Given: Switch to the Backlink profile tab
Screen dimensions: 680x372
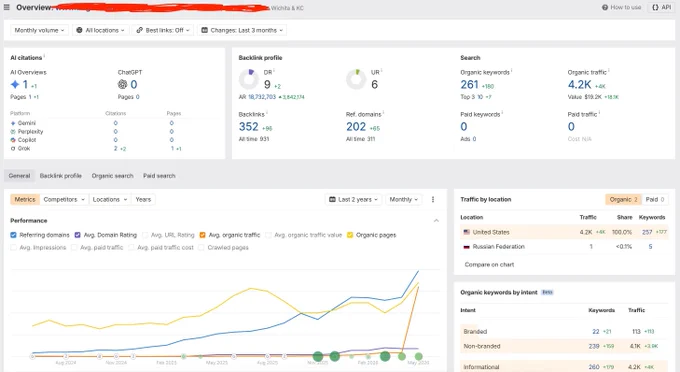Looking at the screenshot, I should [61, 176].
